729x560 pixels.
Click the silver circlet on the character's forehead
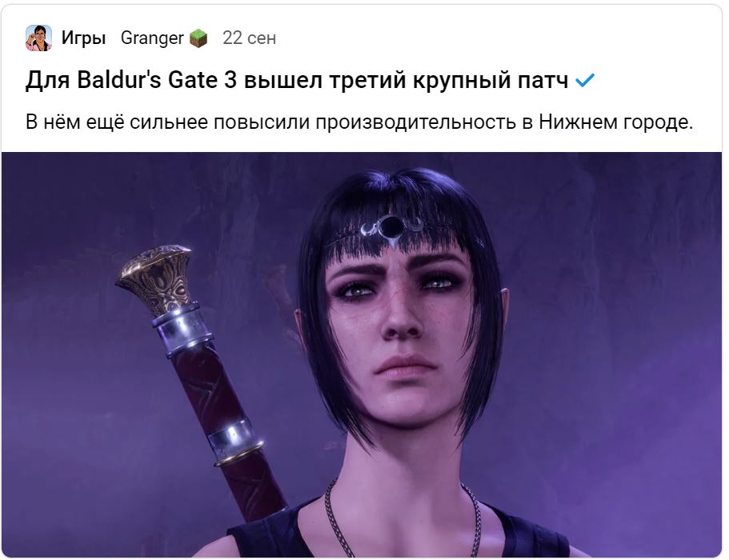[391, 229]
